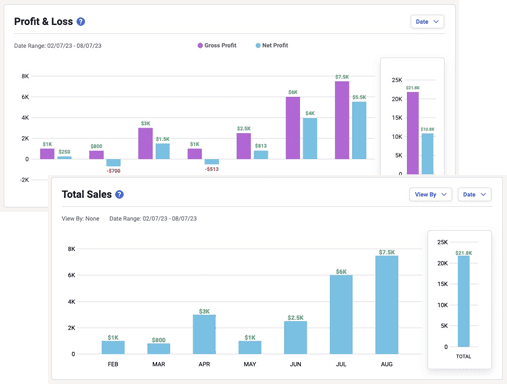The width and height of the screenshot is (507, 384).
Task: Select the $2.5K gross profit bar
Action: coord(244,146)
